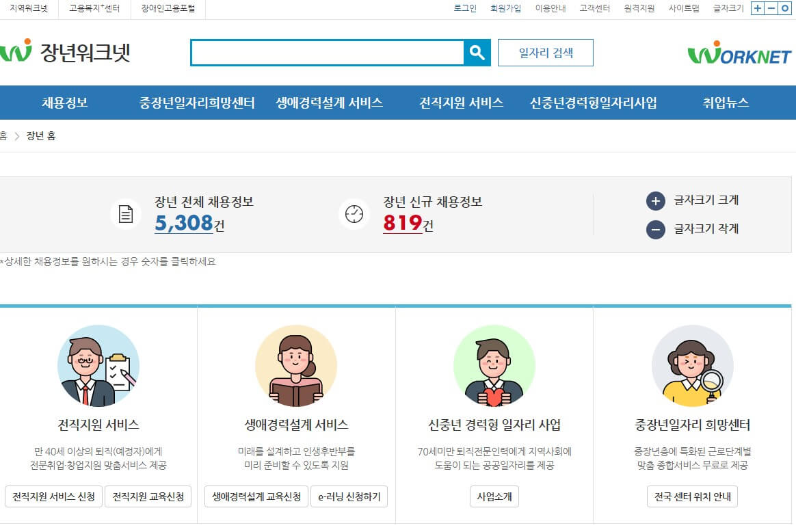The image size is (796, 532).
Task: Click the search magnifier icon
Action: coord(477,52)
